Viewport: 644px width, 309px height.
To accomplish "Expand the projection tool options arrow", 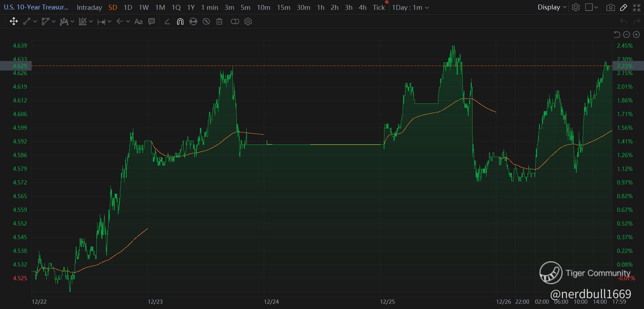I will tap(91, 22).
